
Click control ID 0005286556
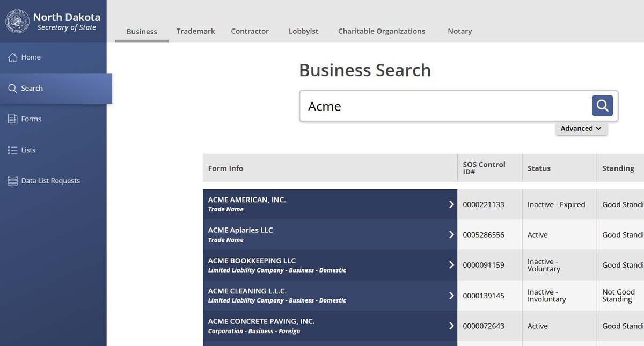pyautogui.click(x=484, y=234)
